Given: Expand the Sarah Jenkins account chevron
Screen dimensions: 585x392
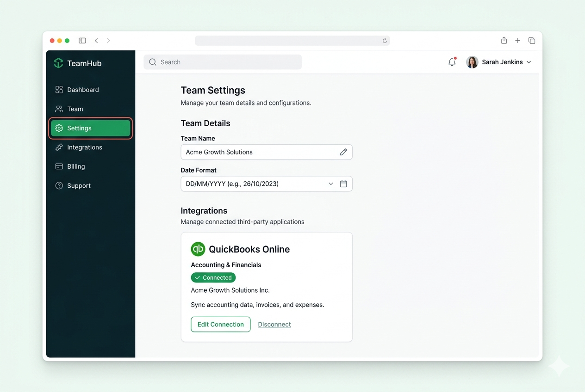Looking at the screenshot, I should (529, 62).
